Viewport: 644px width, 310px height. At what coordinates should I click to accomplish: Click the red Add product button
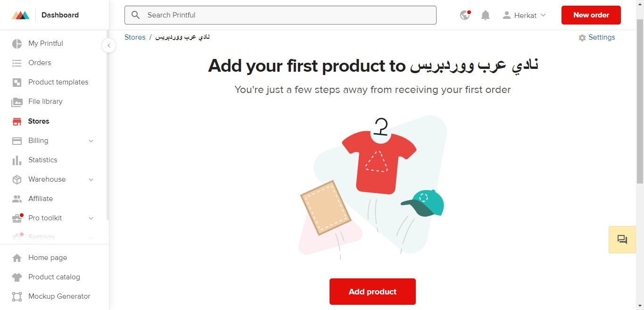(372, 292)
